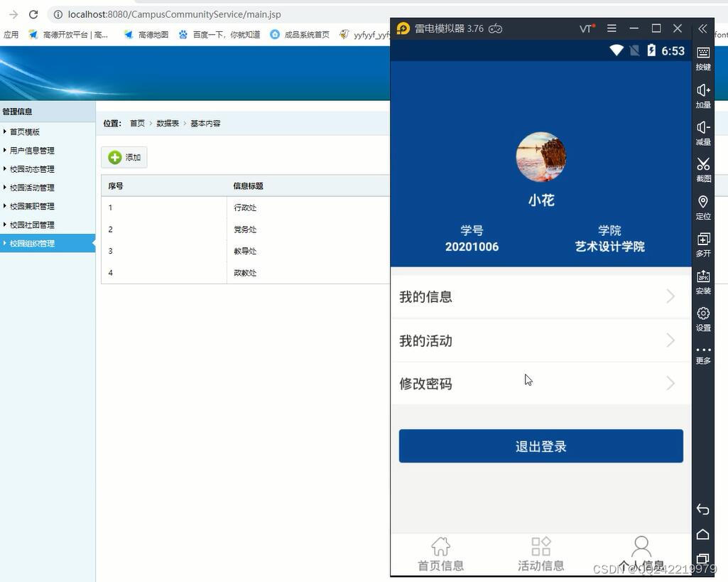The height and width of the screenshot is (582, 728).
Task: Open the 成品系统首页 bookmark
Action: point(300,34)
